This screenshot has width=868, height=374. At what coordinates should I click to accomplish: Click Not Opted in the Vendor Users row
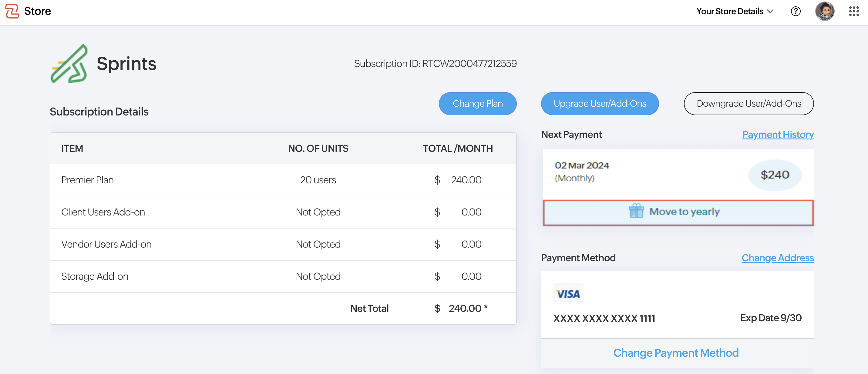(318, 244)
